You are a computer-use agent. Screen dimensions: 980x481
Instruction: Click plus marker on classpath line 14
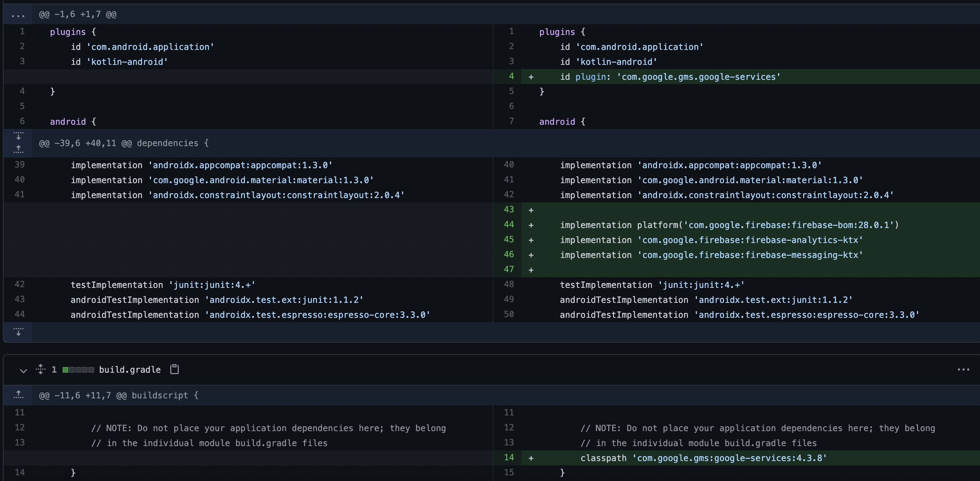pyautogui.click(x=531, y=458)
